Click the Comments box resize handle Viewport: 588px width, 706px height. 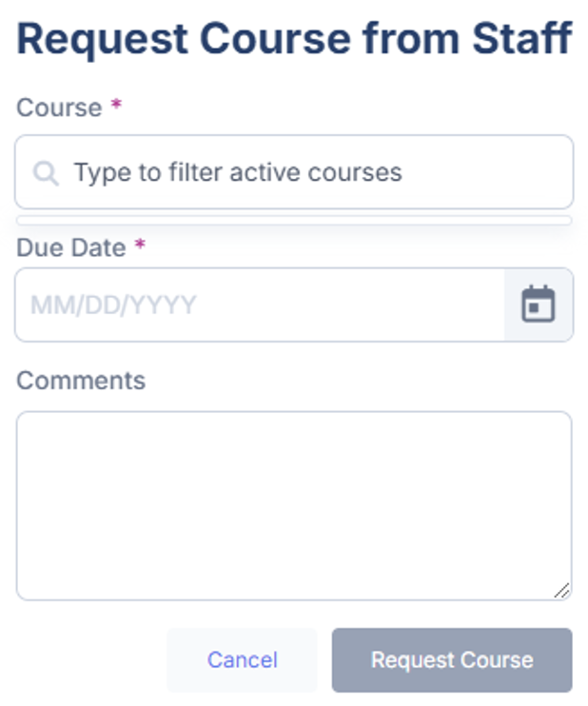pyautogui.click(x=561, y=590)
